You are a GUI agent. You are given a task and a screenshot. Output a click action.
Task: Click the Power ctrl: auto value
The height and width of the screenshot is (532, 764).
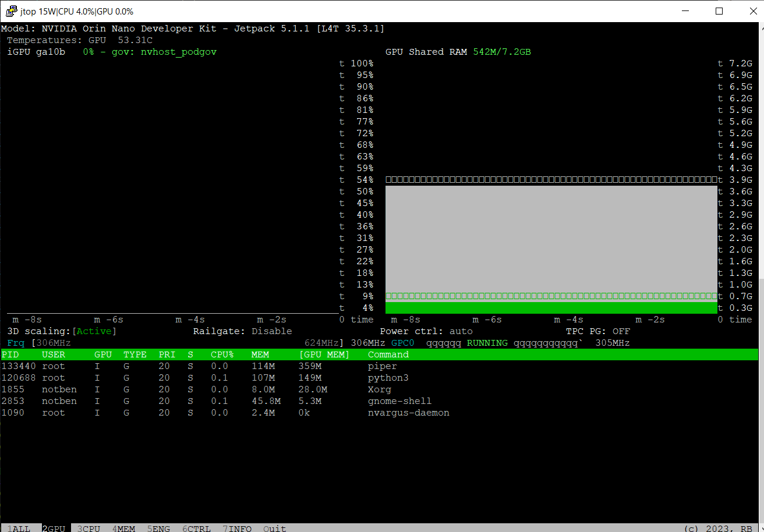pyautogui.click(x=461, y=331)
